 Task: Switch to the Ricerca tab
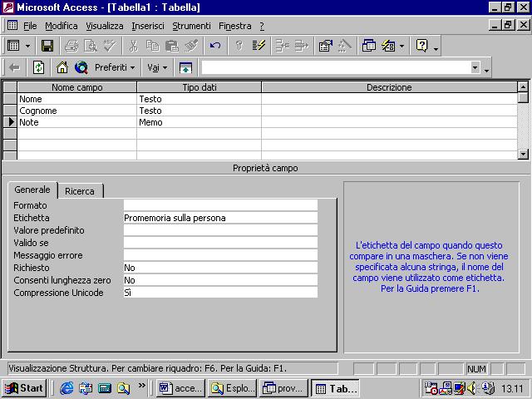[80, 191]
